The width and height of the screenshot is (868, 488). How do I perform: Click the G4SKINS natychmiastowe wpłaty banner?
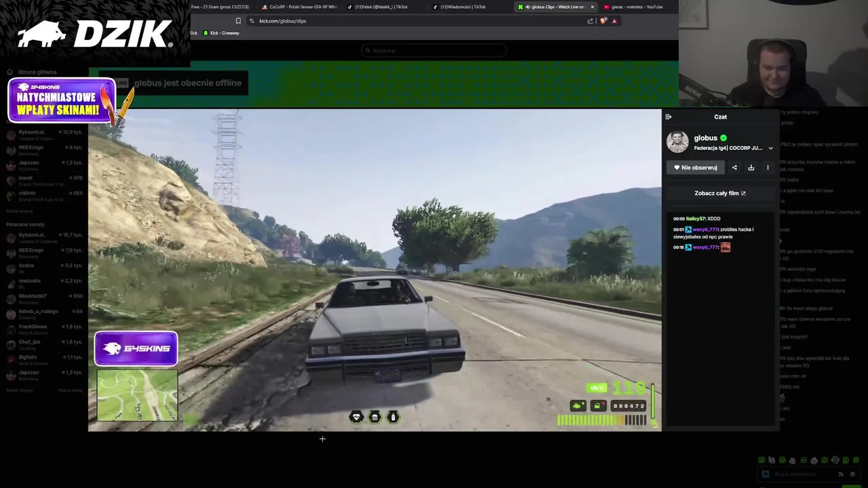[x=61, y=100]
